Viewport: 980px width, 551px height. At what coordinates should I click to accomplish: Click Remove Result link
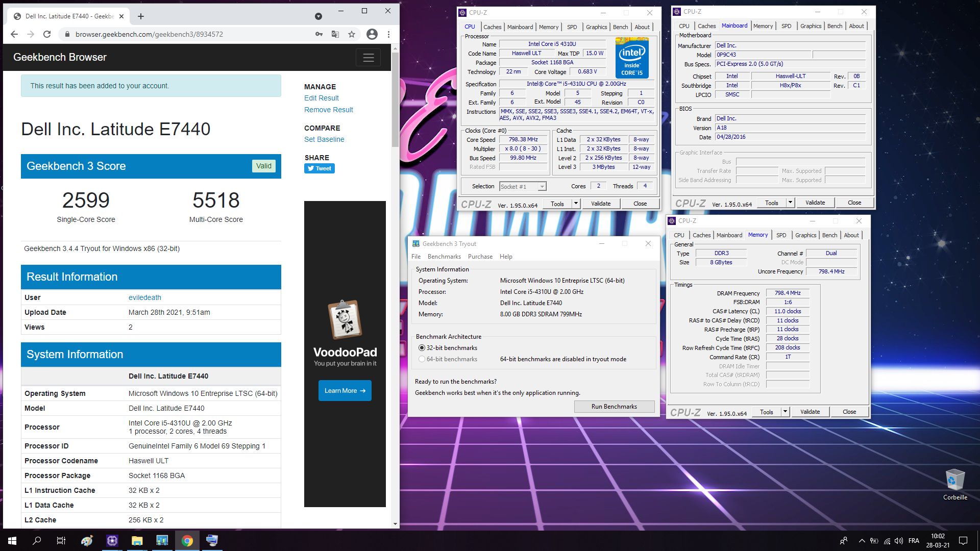[x=329, y=110]
